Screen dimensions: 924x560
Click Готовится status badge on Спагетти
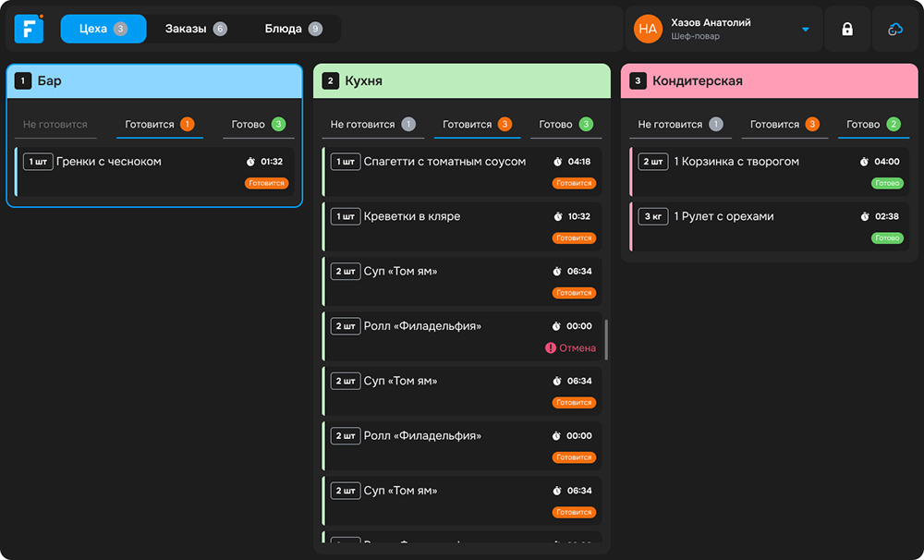(574, 183)
